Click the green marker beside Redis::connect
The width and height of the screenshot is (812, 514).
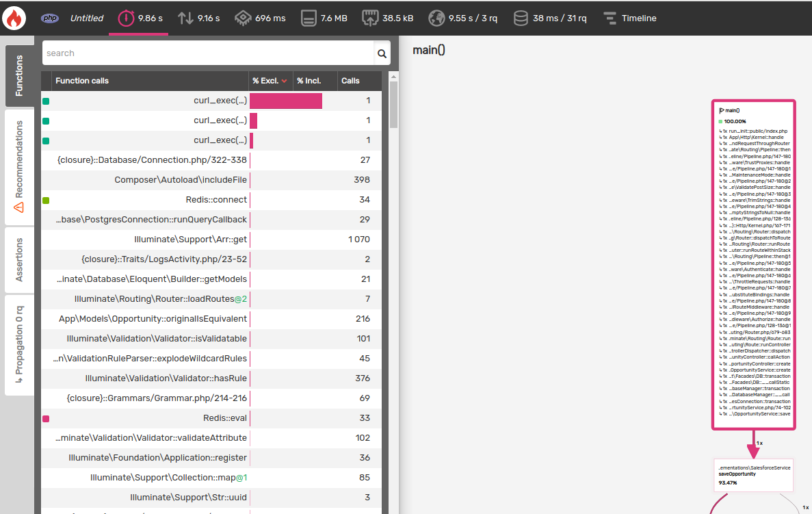tap(46, 200)
